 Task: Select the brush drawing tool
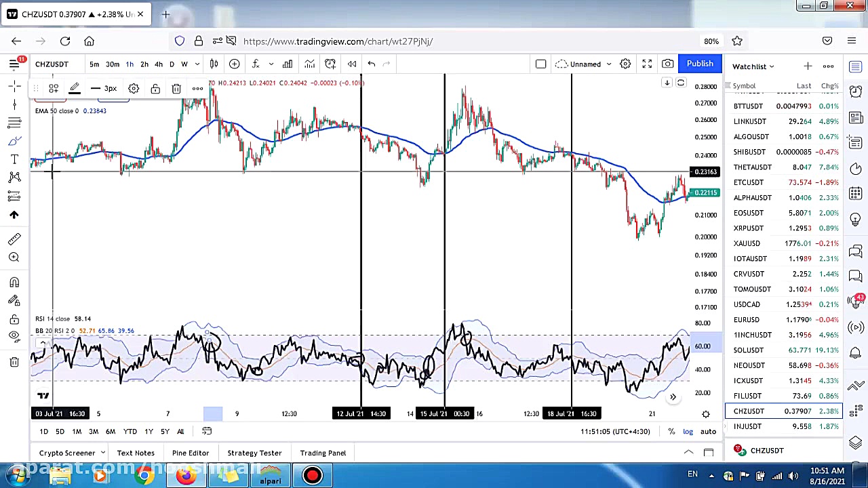[x=14, y=141]
